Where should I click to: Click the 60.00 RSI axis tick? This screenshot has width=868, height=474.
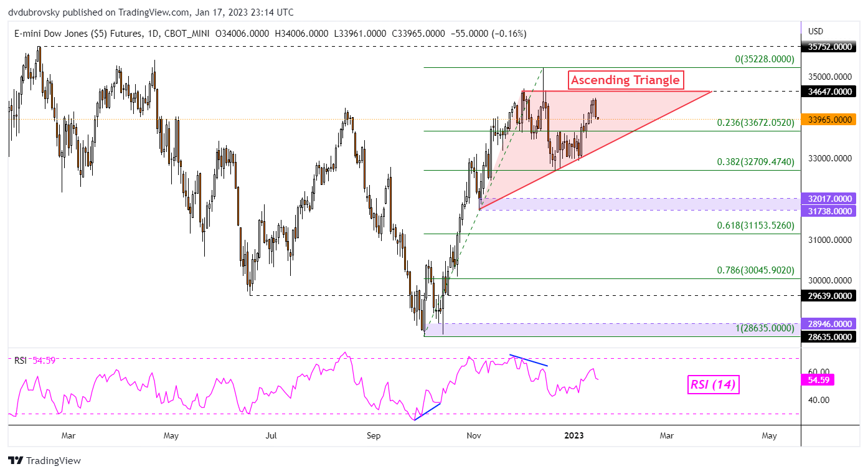[818, 372]
